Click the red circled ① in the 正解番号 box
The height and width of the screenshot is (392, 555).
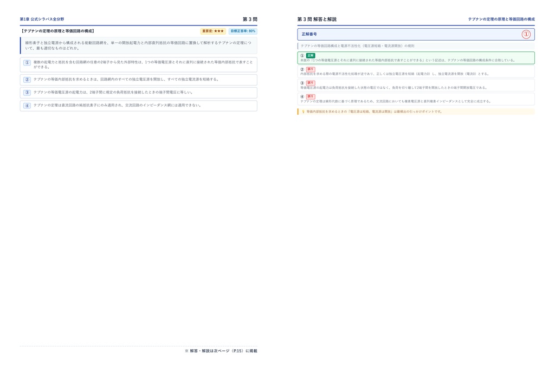click(526, 34)
